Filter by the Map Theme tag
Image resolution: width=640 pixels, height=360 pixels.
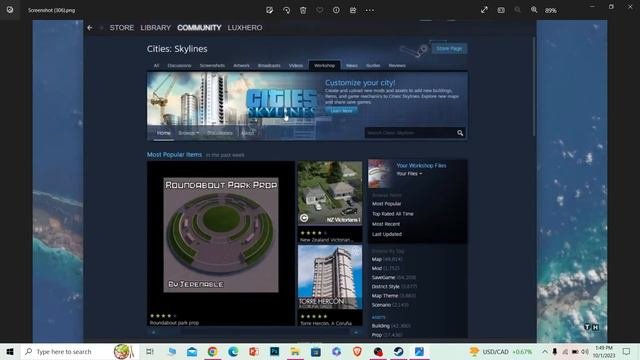(x=384, y=296)
